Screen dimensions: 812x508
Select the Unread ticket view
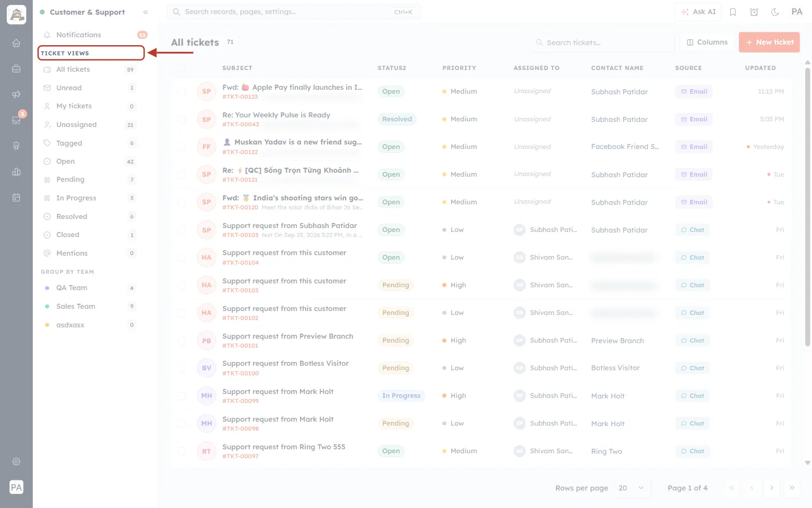90,88
